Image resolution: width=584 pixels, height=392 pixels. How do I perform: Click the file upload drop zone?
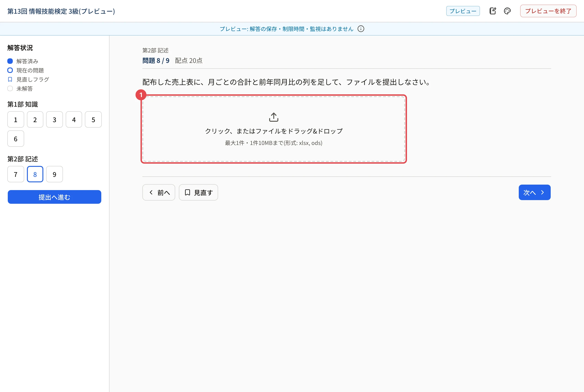(x=274, y=129)
